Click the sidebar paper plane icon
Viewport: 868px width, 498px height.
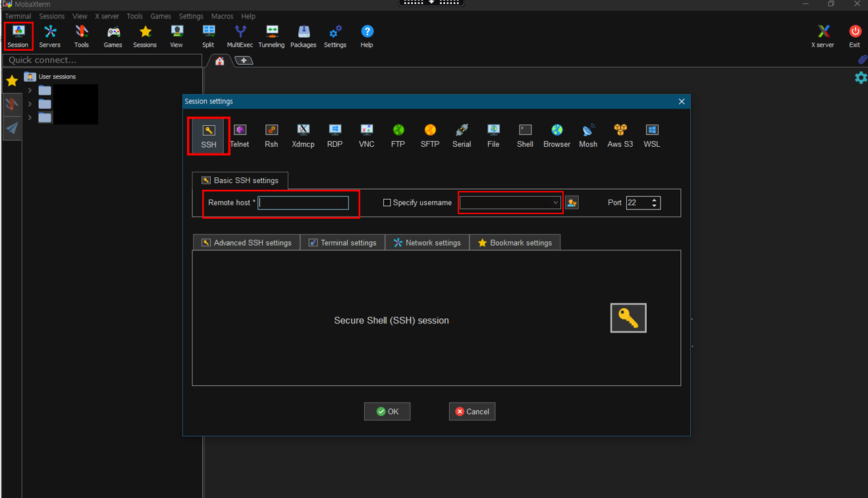(12, 128)
